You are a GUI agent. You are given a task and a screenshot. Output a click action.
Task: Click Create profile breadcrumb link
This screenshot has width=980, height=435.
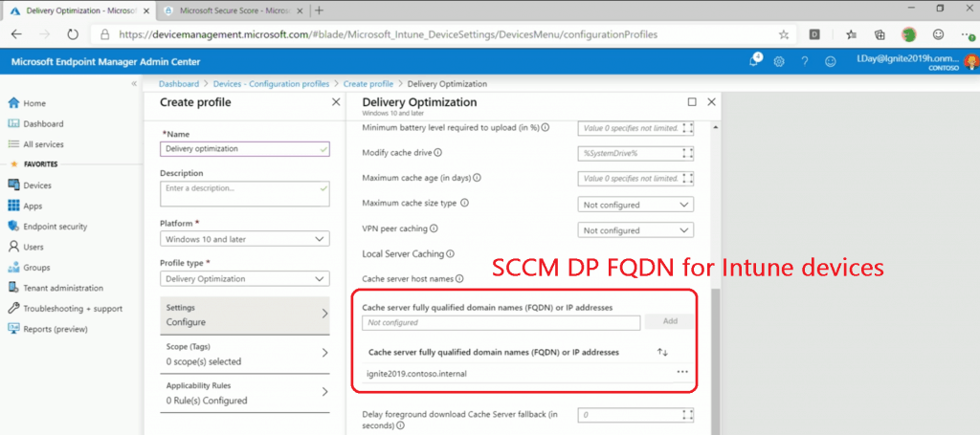pos(368,83)
